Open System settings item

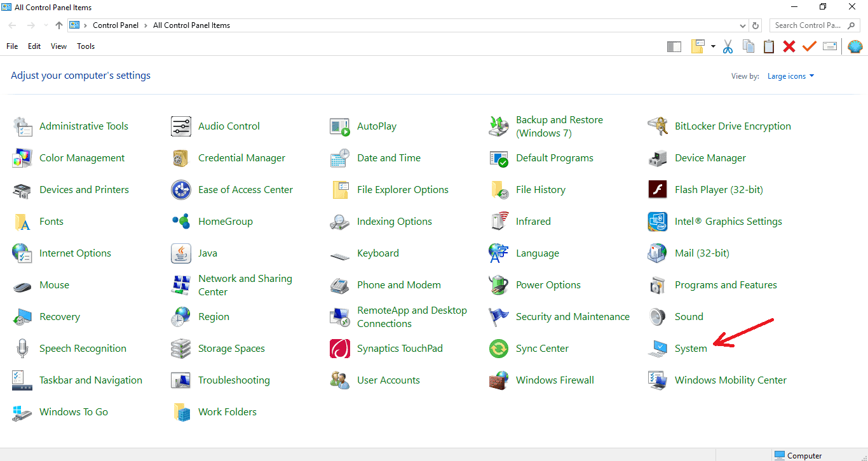[x=678, y=349]
